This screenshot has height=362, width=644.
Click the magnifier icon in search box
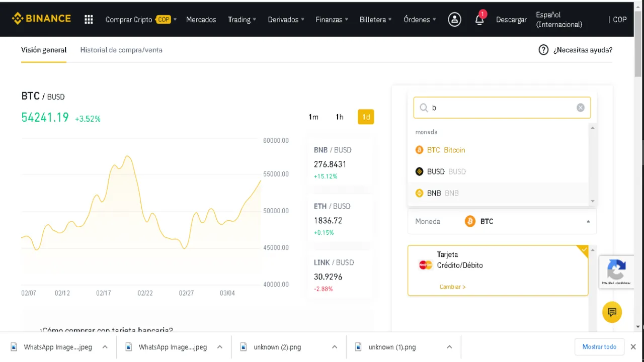(424, 108)
